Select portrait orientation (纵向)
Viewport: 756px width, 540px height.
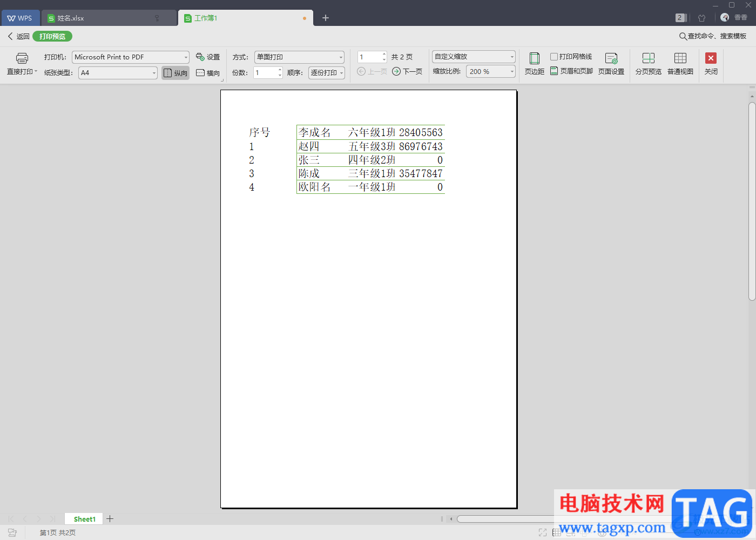click(175, 73)
